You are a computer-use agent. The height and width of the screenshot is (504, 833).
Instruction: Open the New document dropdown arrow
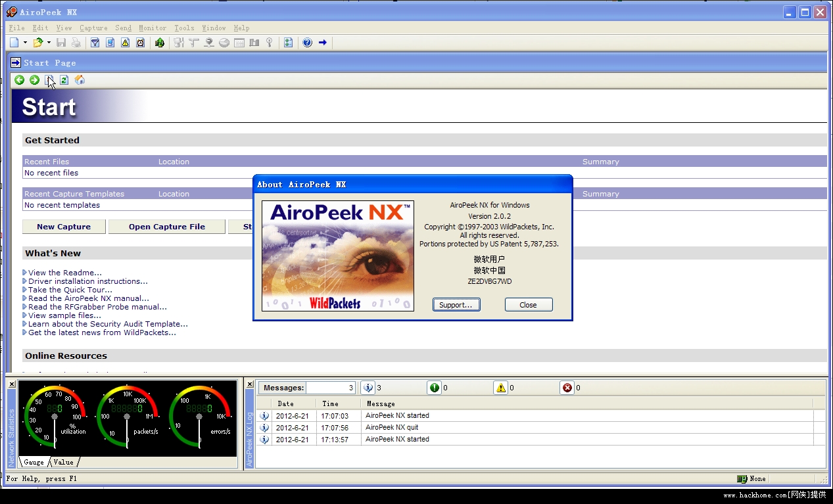click(24, 43)
